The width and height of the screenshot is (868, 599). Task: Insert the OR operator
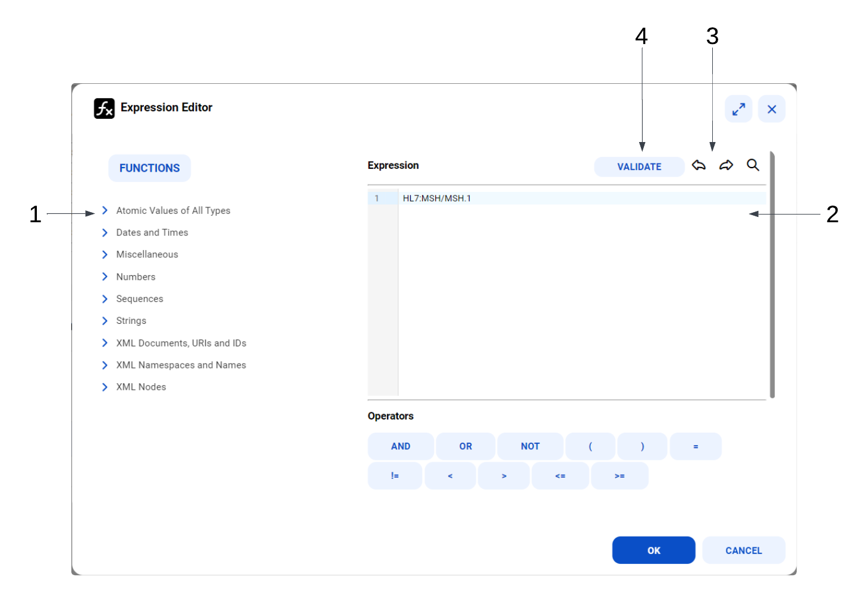click(x=466, y=446)
